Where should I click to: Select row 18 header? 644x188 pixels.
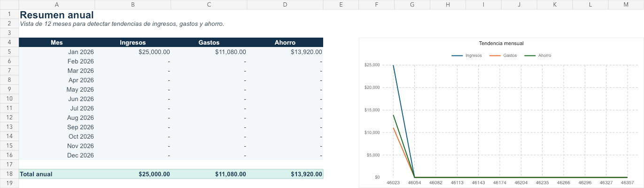pos(9,174)
